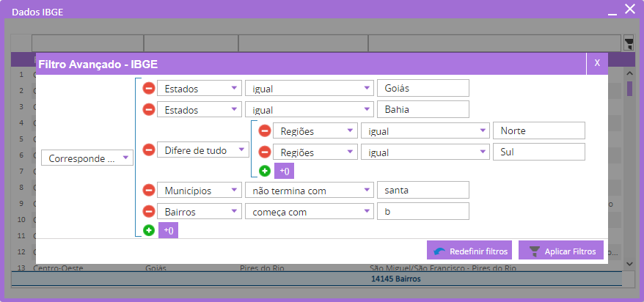The height and width of the screenshot is (302, 644).
Task: Open the grid filter funnel icon
Action: [x=628, y=43]
